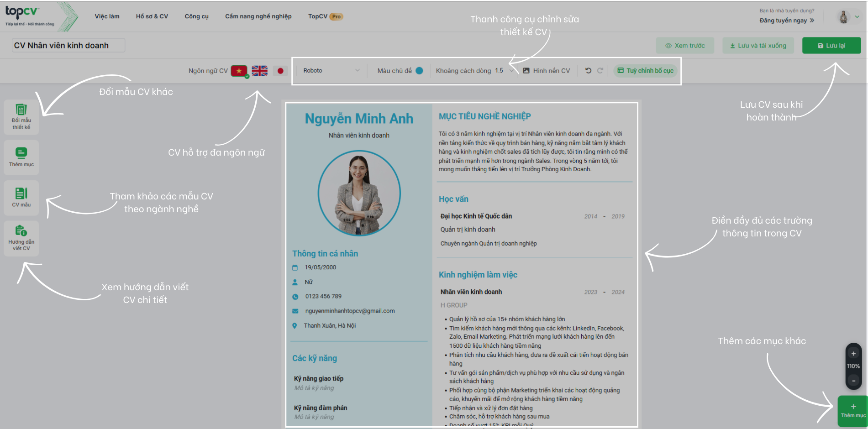Edit the CV title field CV Nhân viên kinh doanh
Screen dimensions: 868x429
click(x=68, y=45)
